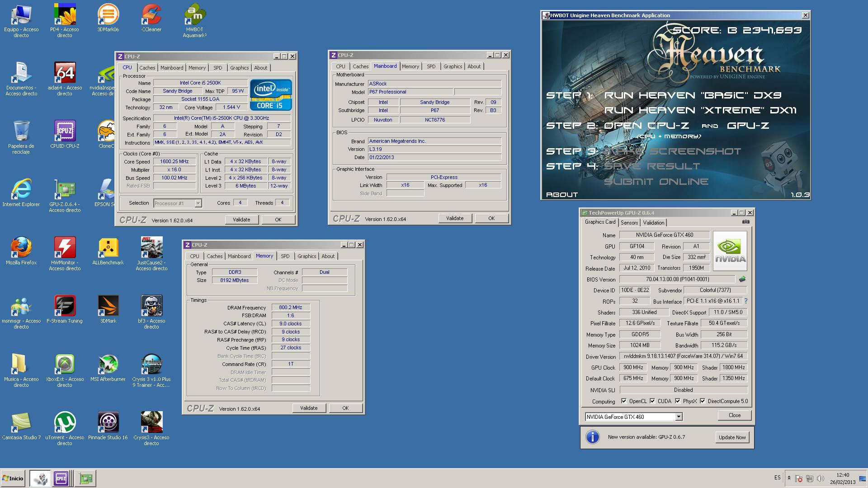Image resolution: width=868 pixels, height=488 pixels.
Task: Run Heaven "Xtreme" DX11 benchmark
Action: click(700, 110)
